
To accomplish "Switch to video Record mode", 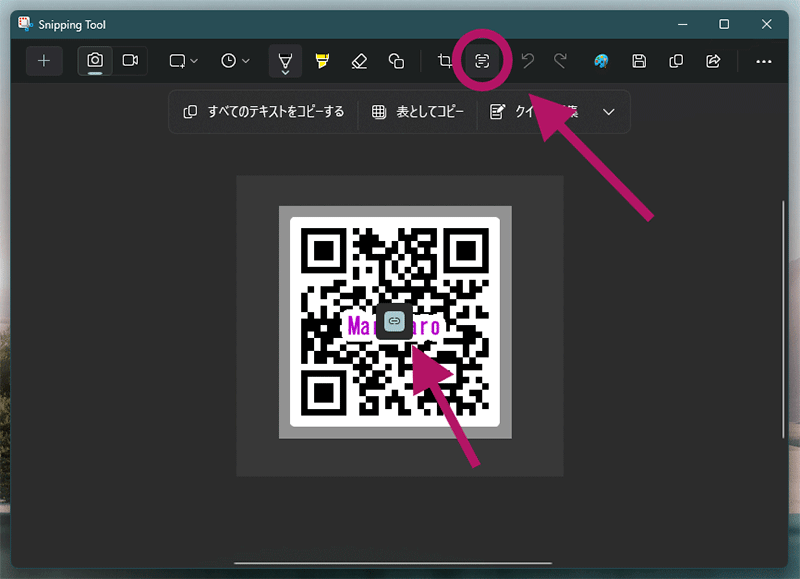I will click(x=130, y=61).
